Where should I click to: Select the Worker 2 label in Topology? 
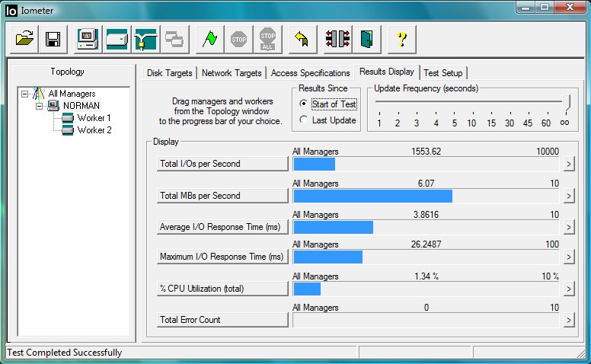click(x=94, y=130)
